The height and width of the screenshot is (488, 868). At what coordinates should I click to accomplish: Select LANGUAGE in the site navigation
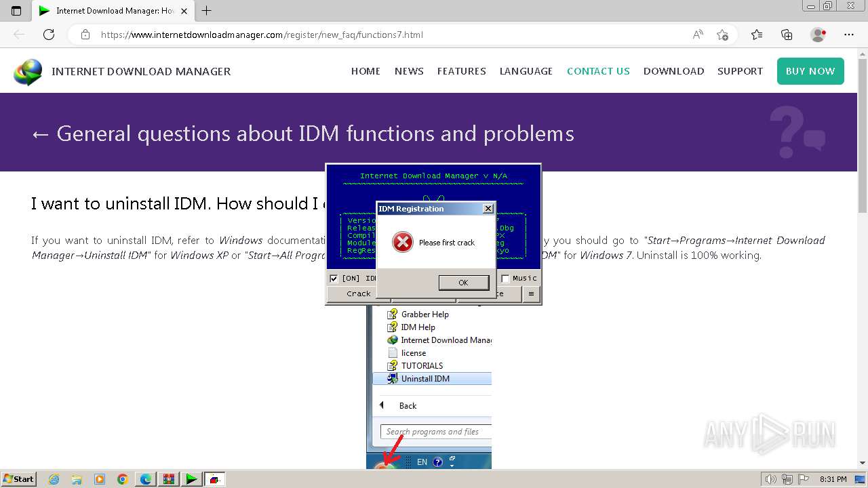coord(526,71)
